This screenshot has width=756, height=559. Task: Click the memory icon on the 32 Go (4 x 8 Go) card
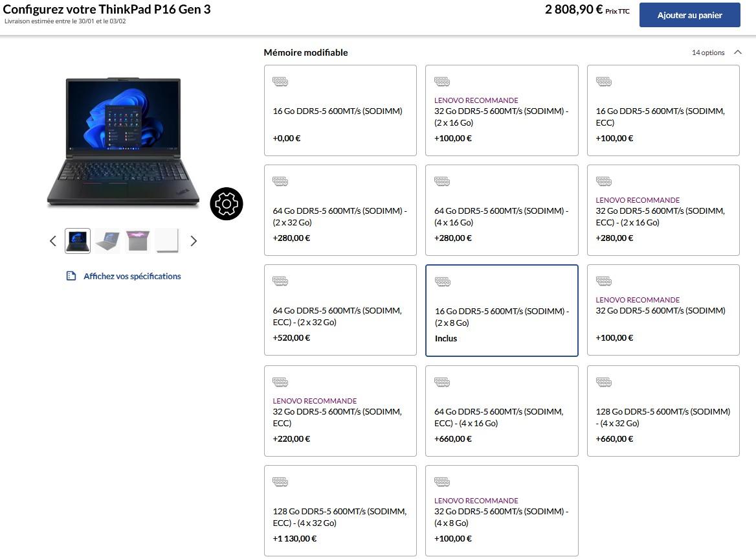[442, 481]
